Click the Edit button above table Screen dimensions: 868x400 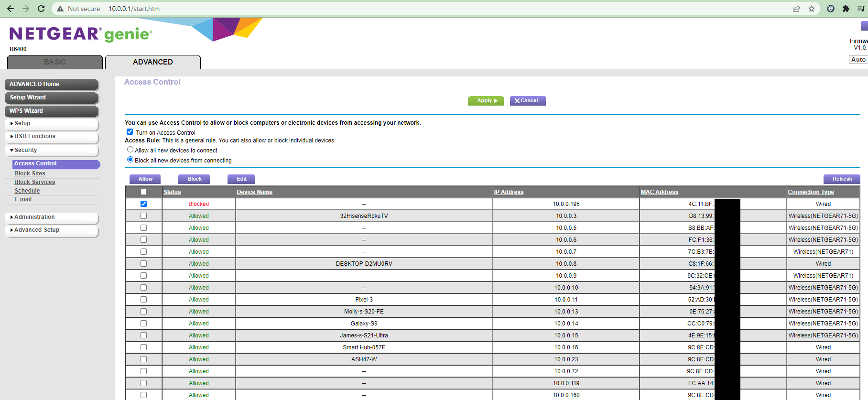(x=241, y=179)
